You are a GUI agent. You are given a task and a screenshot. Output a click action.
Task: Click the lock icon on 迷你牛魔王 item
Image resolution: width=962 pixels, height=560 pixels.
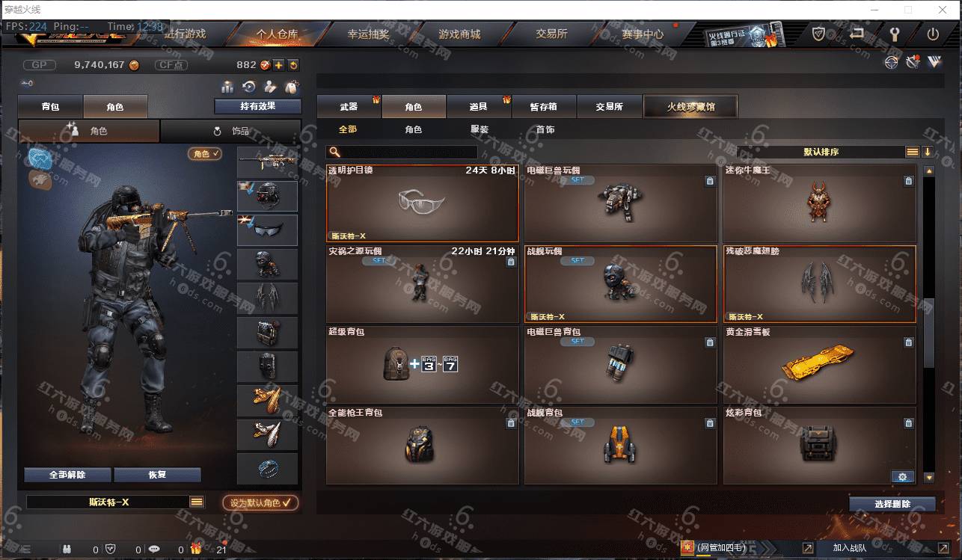point(908,181)
